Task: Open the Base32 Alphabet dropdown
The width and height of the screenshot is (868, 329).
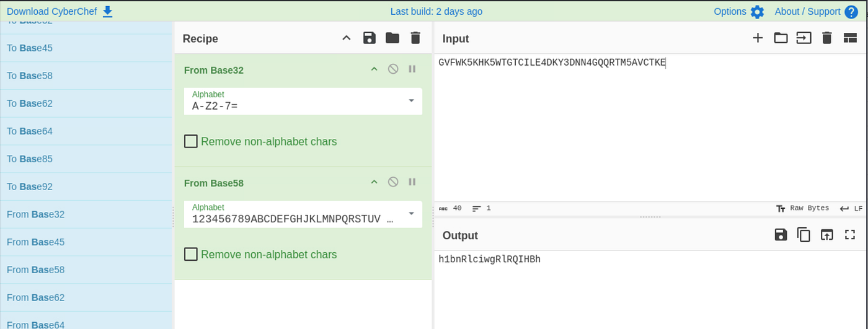Action: (411, 100)
